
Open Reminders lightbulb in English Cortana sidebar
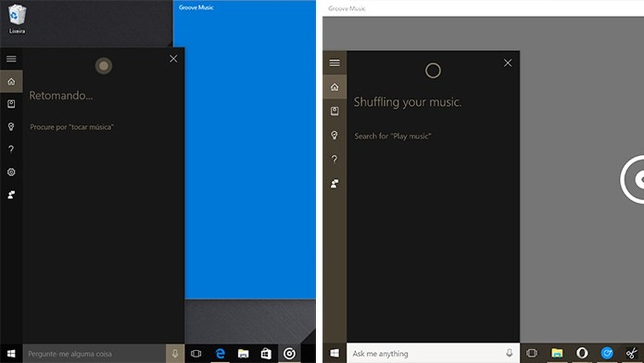click(334, 135)
